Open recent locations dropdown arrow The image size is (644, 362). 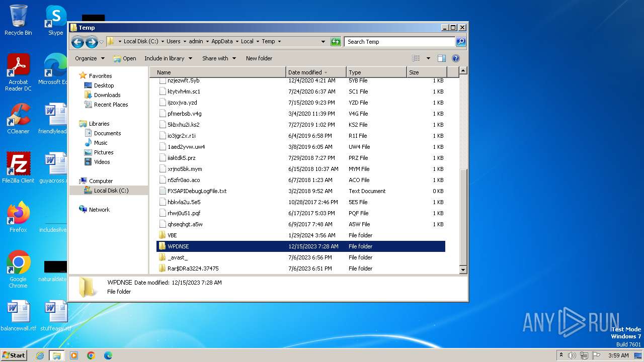(102, 42)
